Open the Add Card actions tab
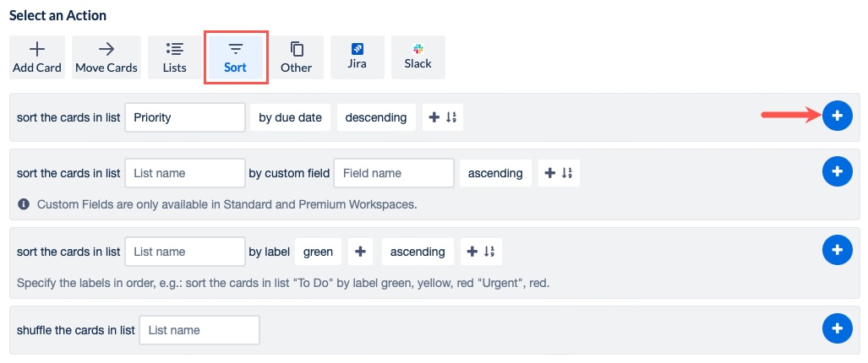 coord(37,57)
